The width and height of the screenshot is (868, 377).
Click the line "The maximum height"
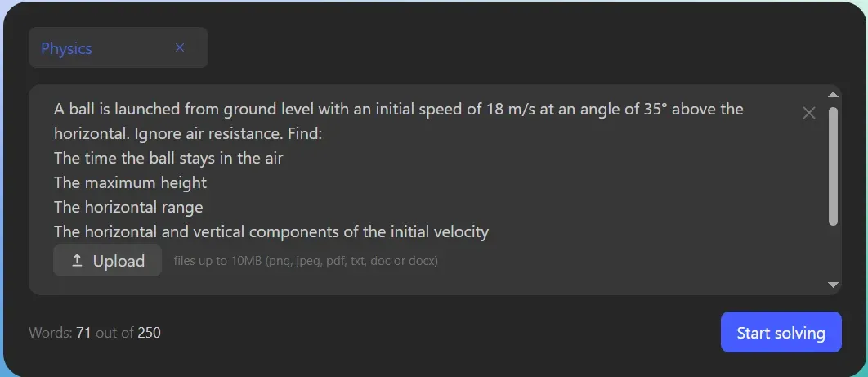click(x=130, y=182)
